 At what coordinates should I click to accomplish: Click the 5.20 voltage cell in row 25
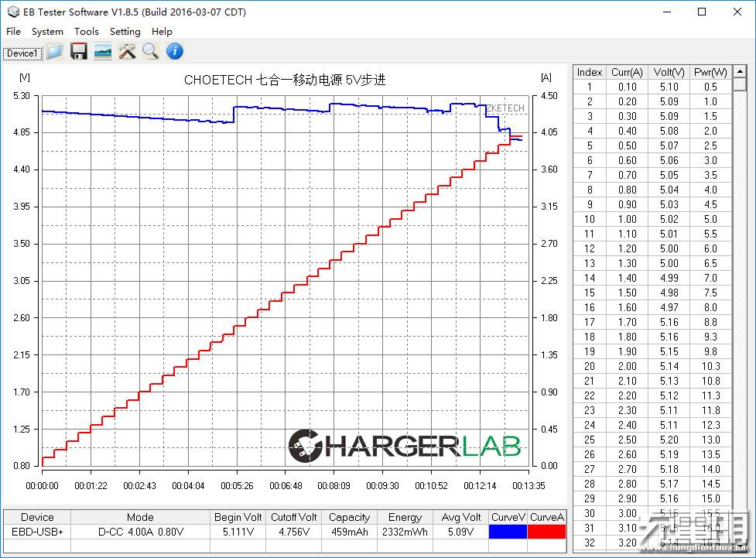point(669,440)
